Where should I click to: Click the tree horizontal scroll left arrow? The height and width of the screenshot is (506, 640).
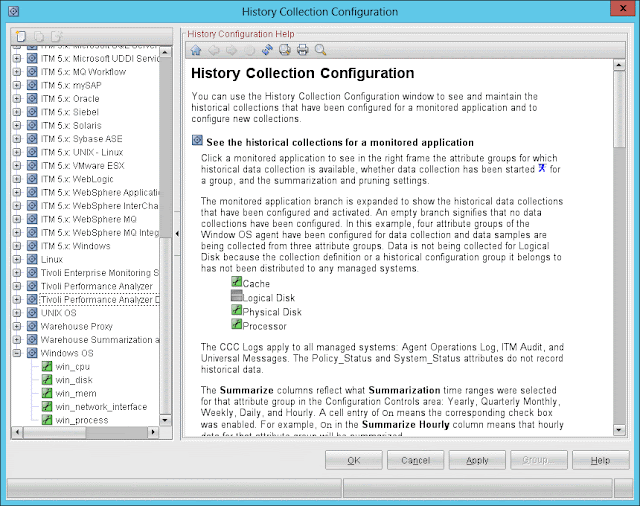tap(17, 432)
